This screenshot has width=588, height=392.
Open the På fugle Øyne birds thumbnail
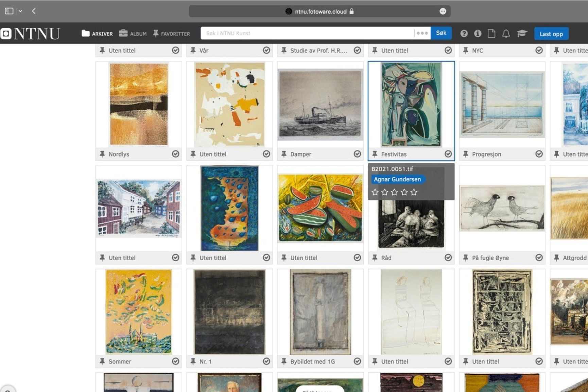(x=502, y=208)
